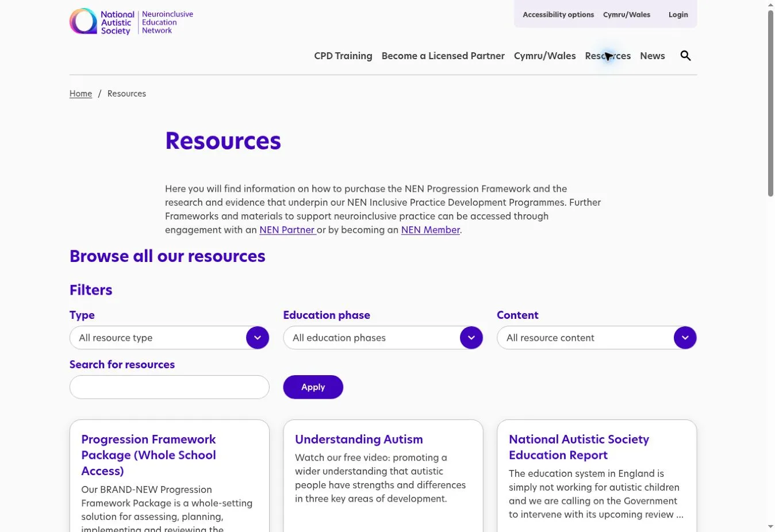This screenshot has width=775, height=532.
Task: Click the 'Browse all our resources' heading
Action: point(167,256)
